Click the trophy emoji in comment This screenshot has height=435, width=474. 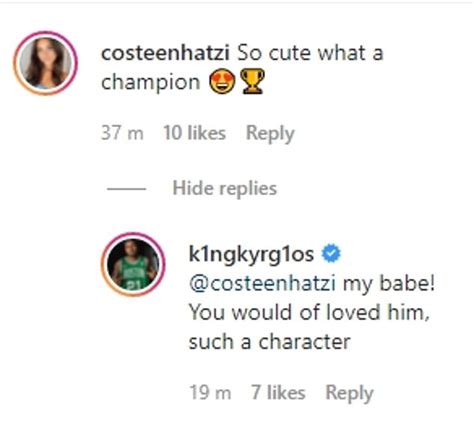pos(252,81)
